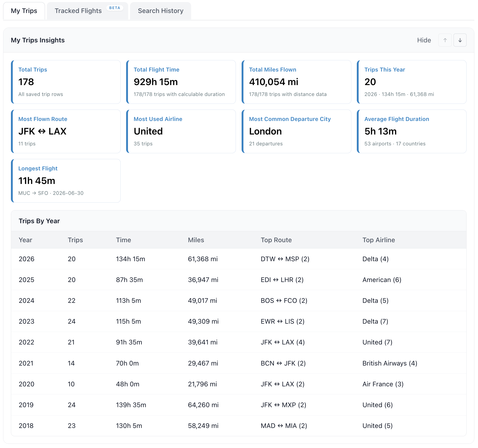Image resolution: width=478 pixels, height=448 pixels.
Task: Select the 2020 year cell
Action: point(27,384)
